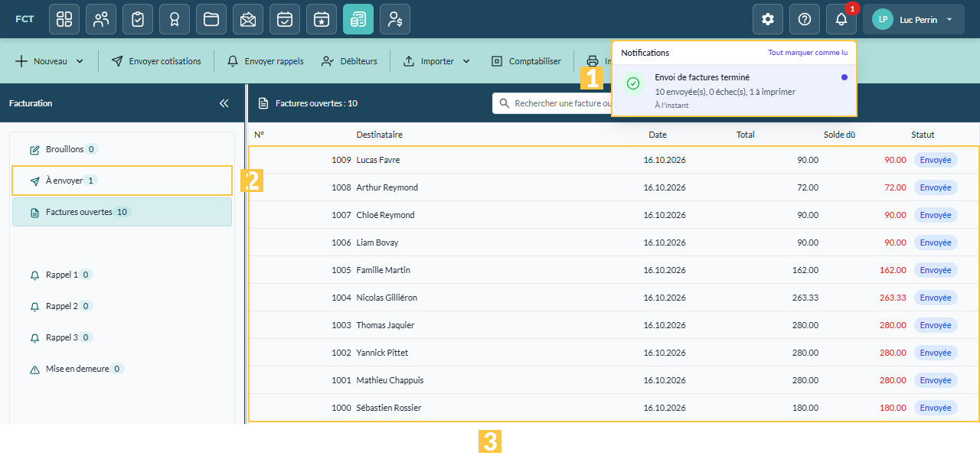Open the dashboard grid module
The width and height of the screenshot is (980, 459).
(x=64, y=19)
